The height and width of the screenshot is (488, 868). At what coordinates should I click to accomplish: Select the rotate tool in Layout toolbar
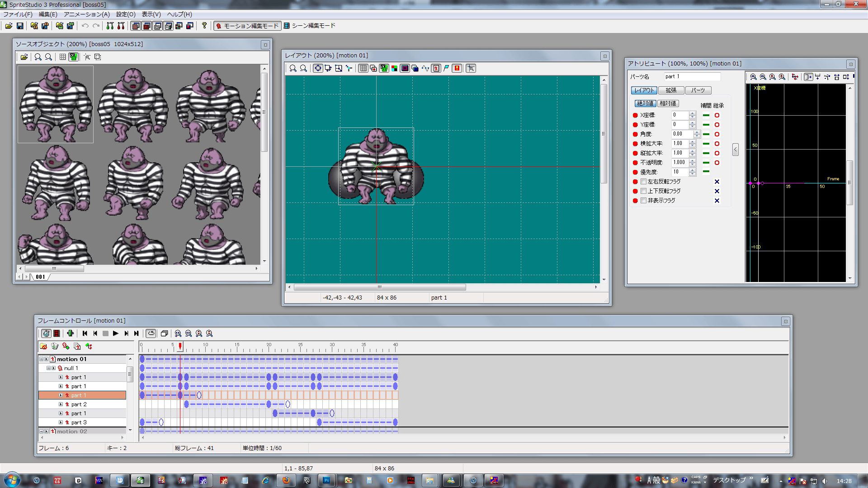click(328, 68)
